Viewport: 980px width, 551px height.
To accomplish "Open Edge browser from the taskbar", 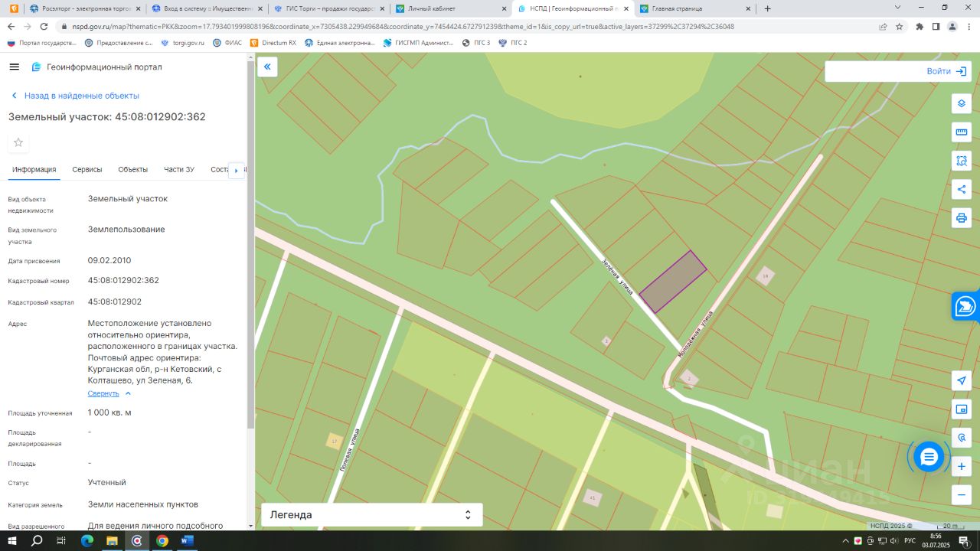I will (87, 540).
